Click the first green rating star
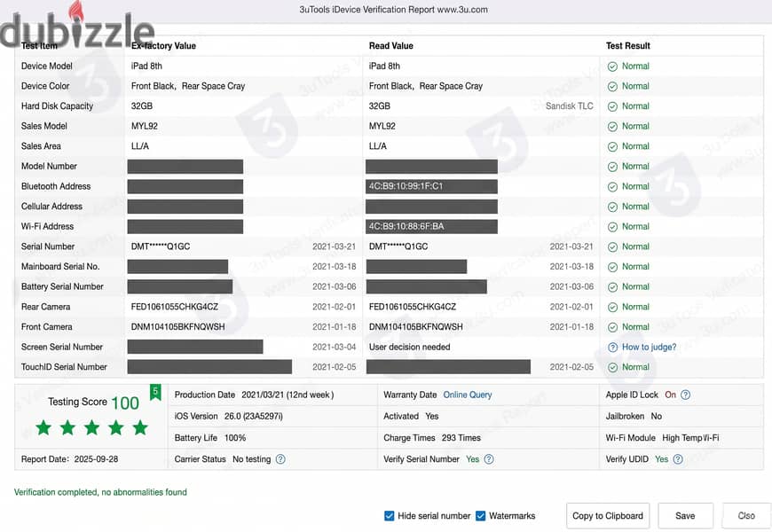This screenshot has width=772, height=532. [43, 427]
